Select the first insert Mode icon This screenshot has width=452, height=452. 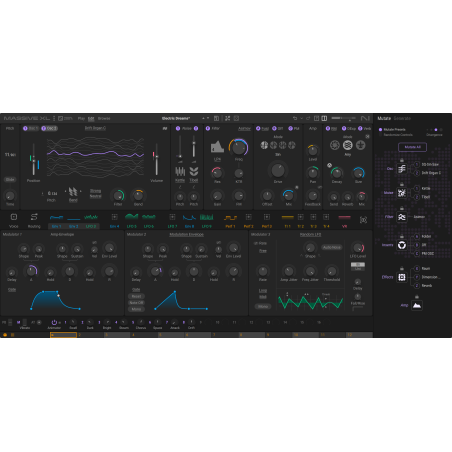click(264, 145)
